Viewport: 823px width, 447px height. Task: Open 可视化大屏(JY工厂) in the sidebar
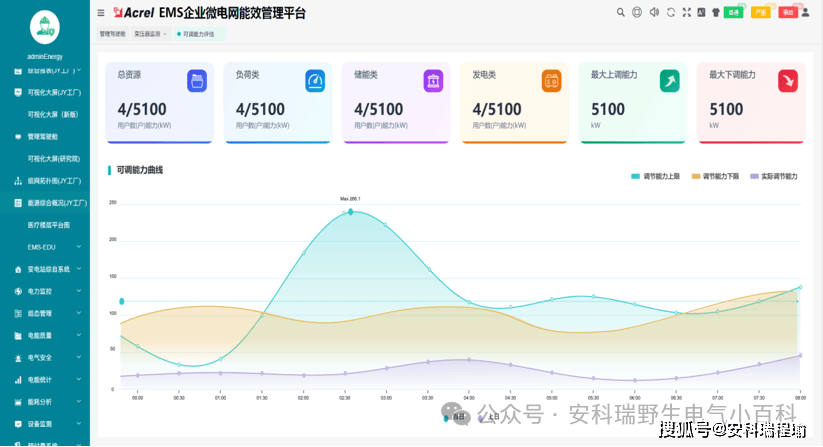(x=54, y=92)
